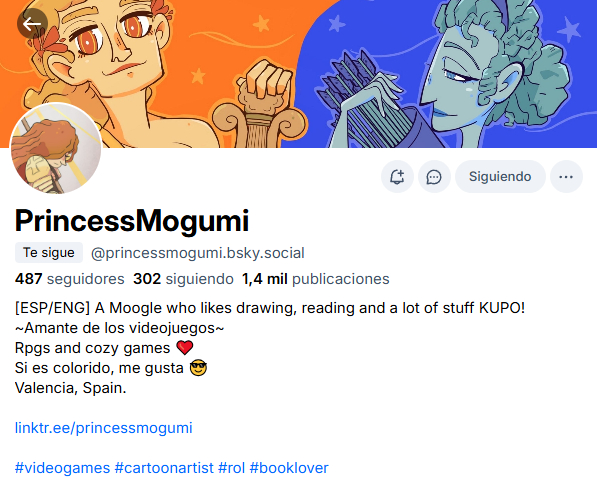Click the sunglasses emoji in bio
Screen dimensions: 597x482
point(198,368)
